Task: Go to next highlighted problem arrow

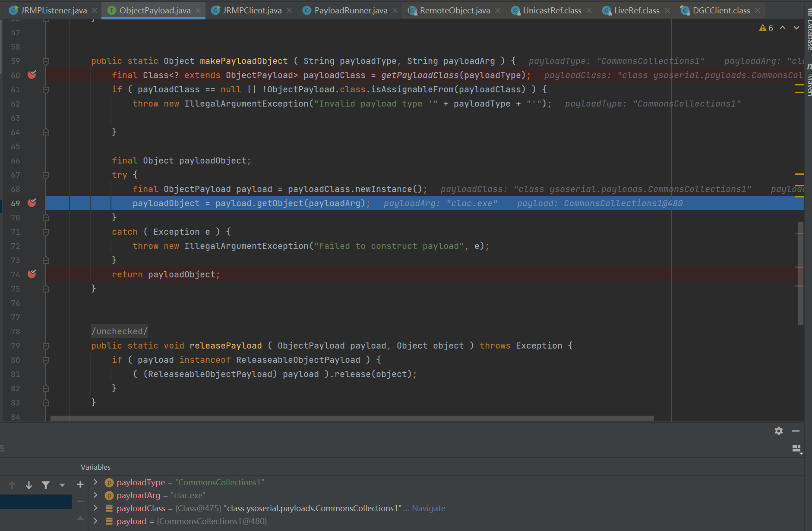Action: [796, 28]
